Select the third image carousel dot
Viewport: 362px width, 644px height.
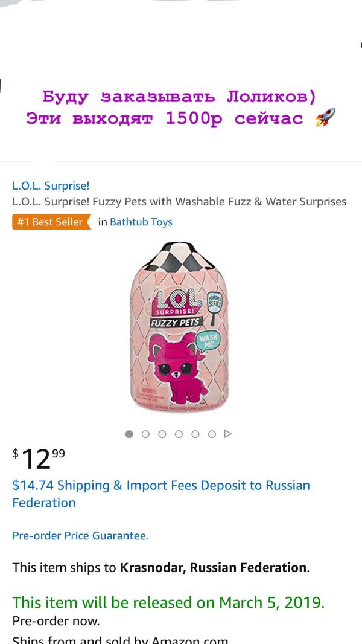[162, 434]
